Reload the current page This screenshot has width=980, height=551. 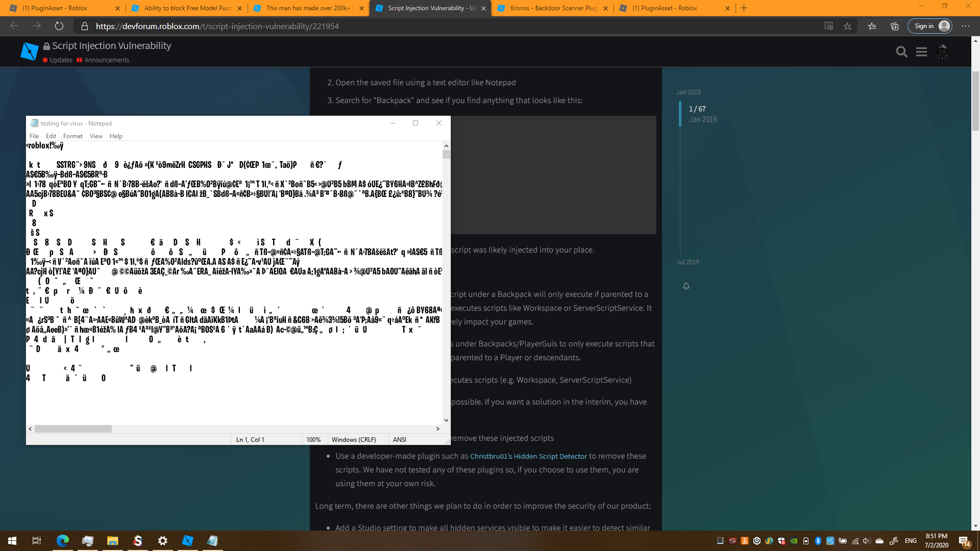pos(59,26)
